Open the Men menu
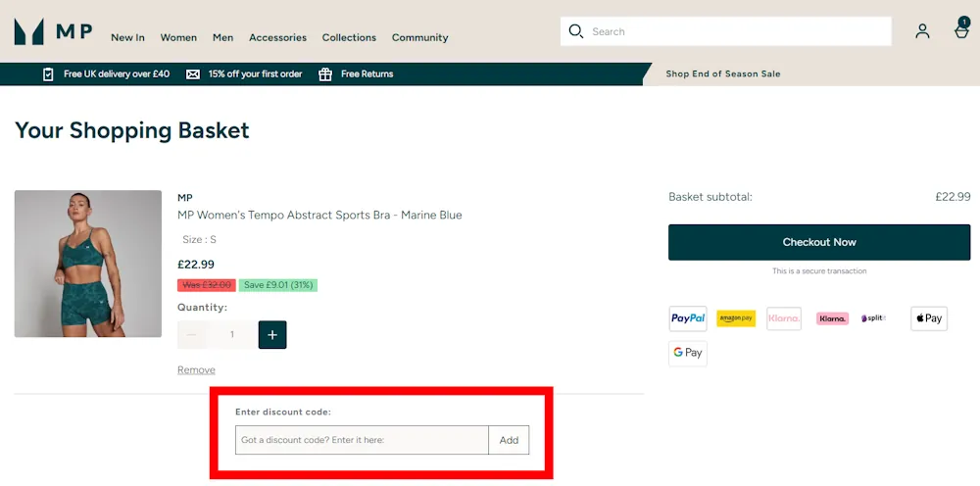Screen dimensions: 980x486 (223, 37)
